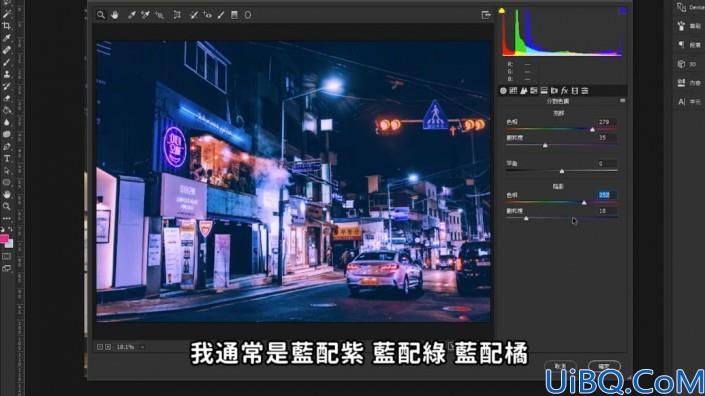Change Photoshop screen mode button

coord(7,268)
